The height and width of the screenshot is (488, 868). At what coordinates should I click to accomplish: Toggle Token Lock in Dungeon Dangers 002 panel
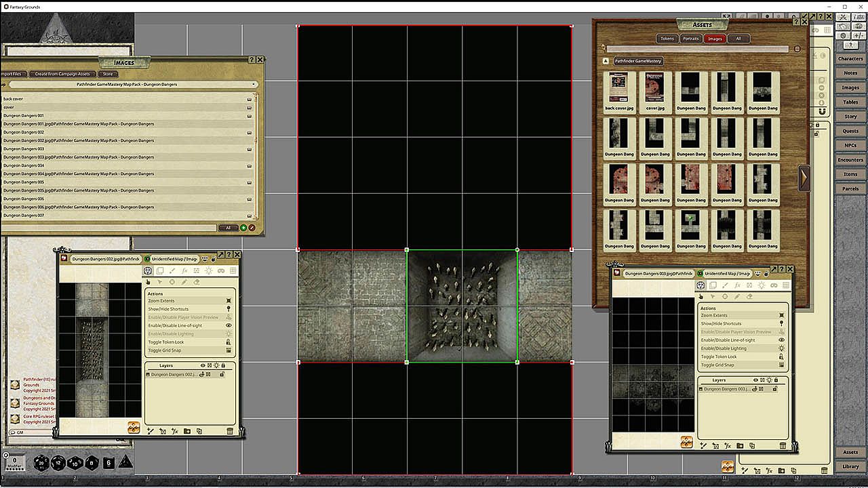pyautogui.click(x=190, y=342)
